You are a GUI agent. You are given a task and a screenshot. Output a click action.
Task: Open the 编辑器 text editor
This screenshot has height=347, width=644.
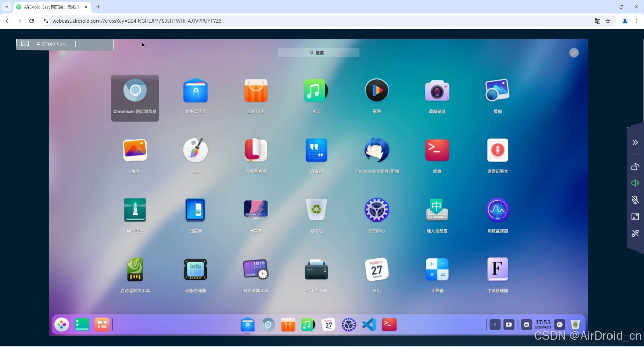coord(316,150)
